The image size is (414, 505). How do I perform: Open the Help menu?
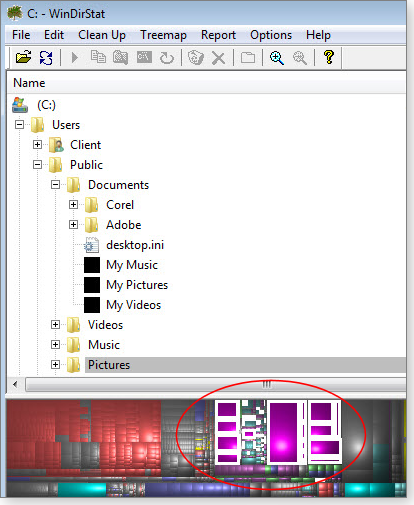tap(318, 35)
